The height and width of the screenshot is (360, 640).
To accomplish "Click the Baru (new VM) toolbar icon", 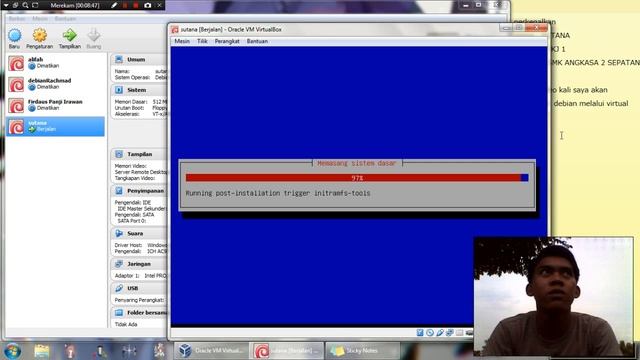I will tap(15, 36).
